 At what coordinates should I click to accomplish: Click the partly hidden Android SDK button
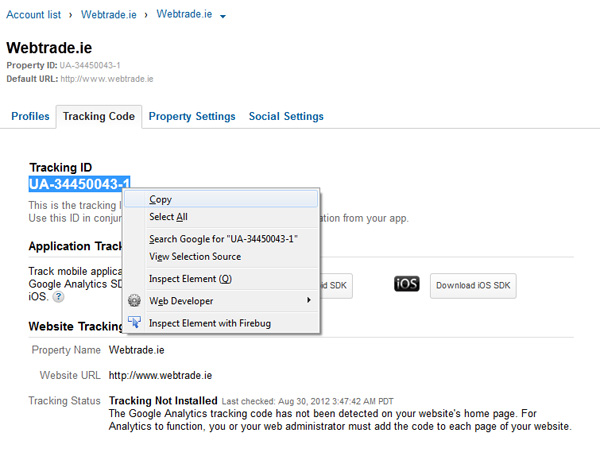[x=336, y=285]
